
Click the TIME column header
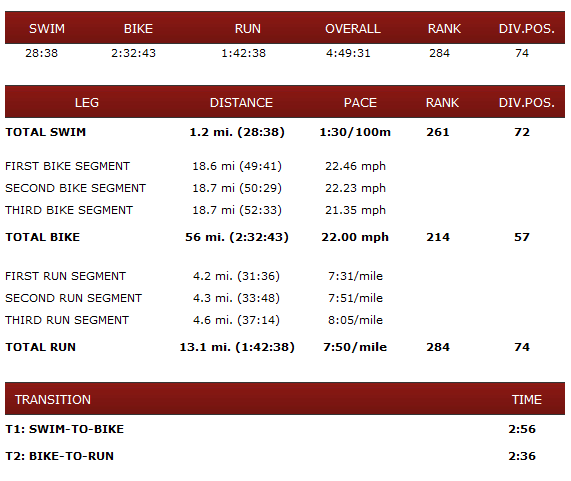tap(527, 399)
